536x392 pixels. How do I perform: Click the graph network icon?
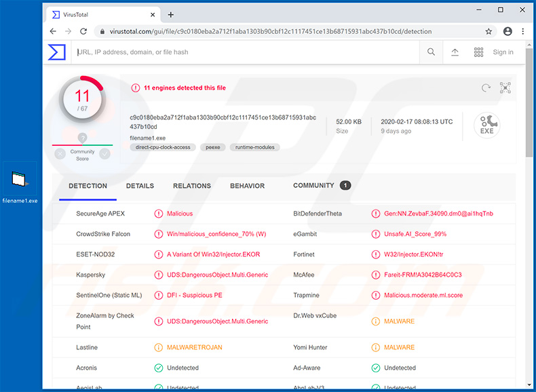pyautogui.click(x=505, y=88)
